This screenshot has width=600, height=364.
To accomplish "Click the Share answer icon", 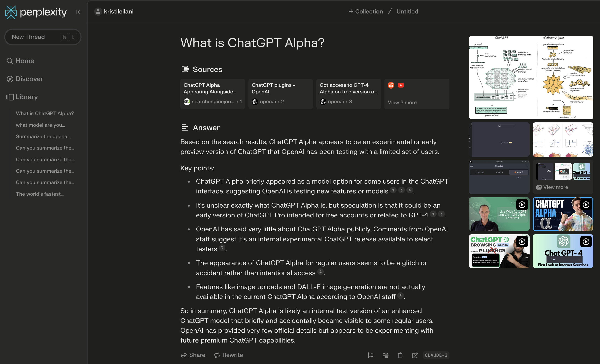I will tap(183, 355).
